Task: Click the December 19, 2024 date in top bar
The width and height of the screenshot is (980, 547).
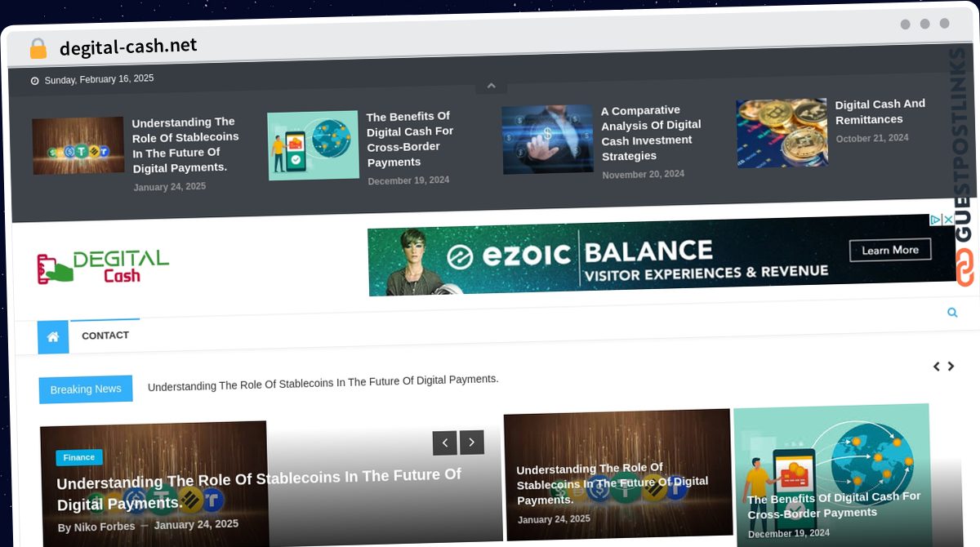Action: (408, 180)
